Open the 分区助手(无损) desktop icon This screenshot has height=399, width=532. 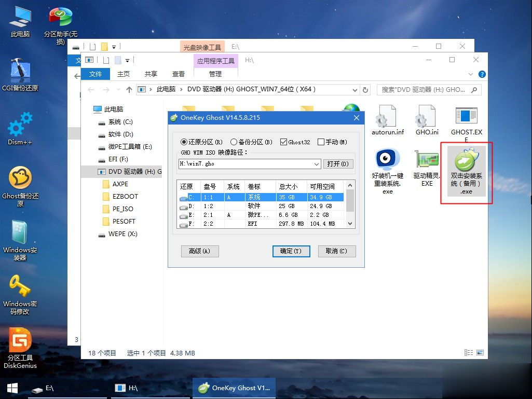pyautogui.click(x=60, y=25)
